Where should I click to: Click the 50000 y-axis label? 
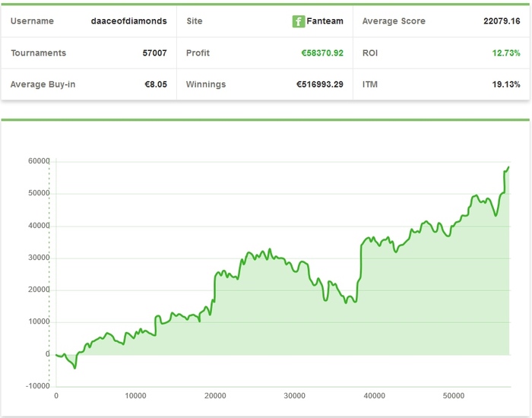[39, 193]
